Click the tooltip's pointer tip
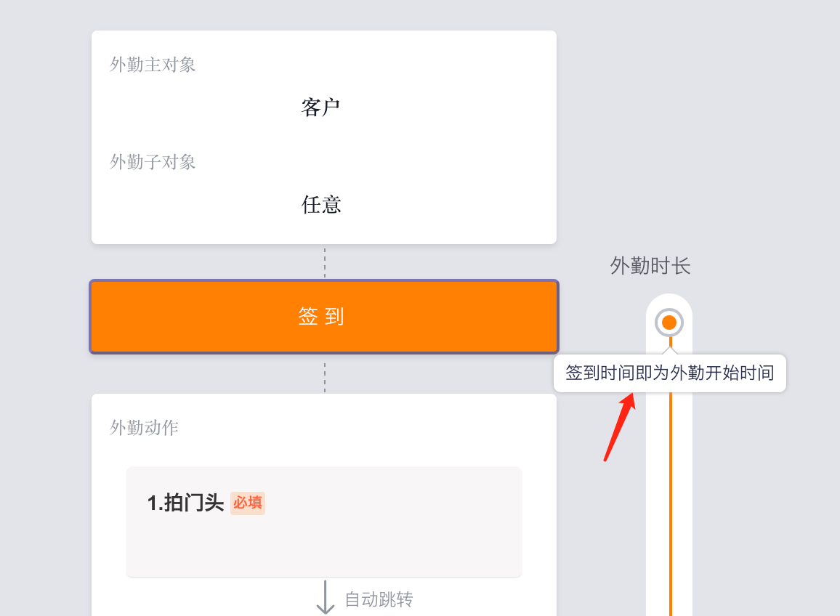 click(x=670, y=350)
